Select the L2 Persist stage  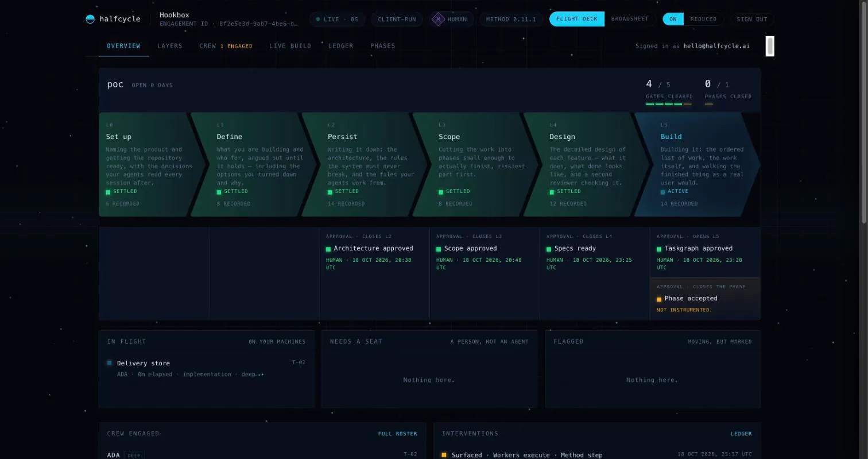click(x=365, y=164)
